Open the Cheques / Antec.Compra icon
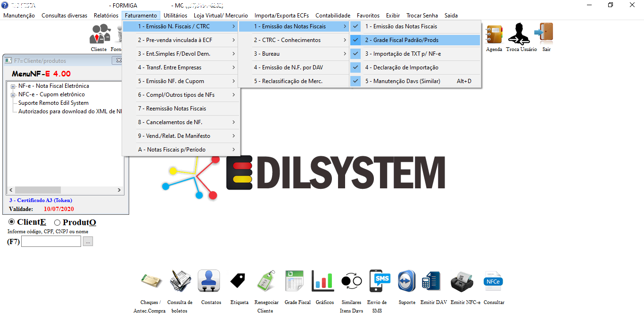This screenshot has height=321, width=644. (x=151, y=282)
